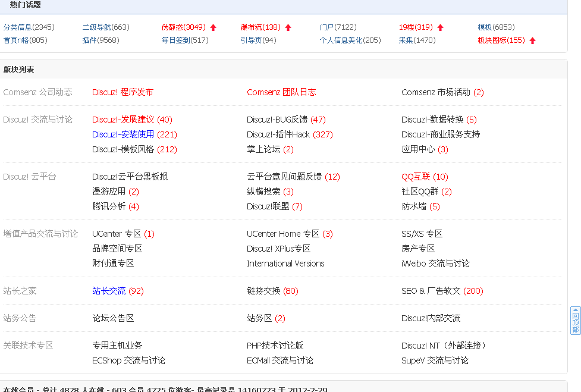Go to 品牌空间专区 forum
Screen dimensions: 581x392
(x=117, y=248)
